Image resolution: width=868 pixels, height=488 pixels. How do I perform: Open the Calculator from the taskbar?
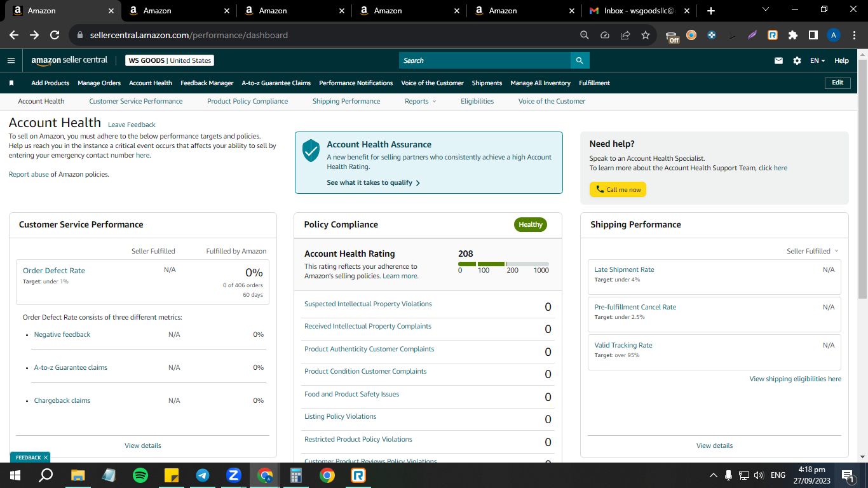click(295, 475)
